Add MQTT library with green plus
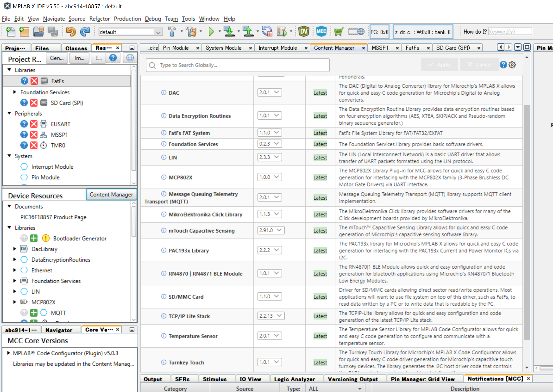The image size is (553, 392). pyautogui.click(x=34, y=313)
